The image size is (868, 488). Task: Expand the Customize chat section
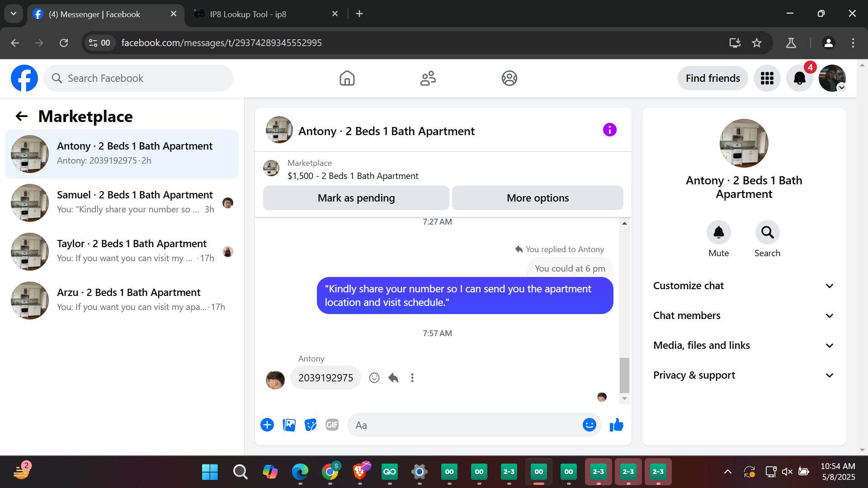tap(744, 286)
